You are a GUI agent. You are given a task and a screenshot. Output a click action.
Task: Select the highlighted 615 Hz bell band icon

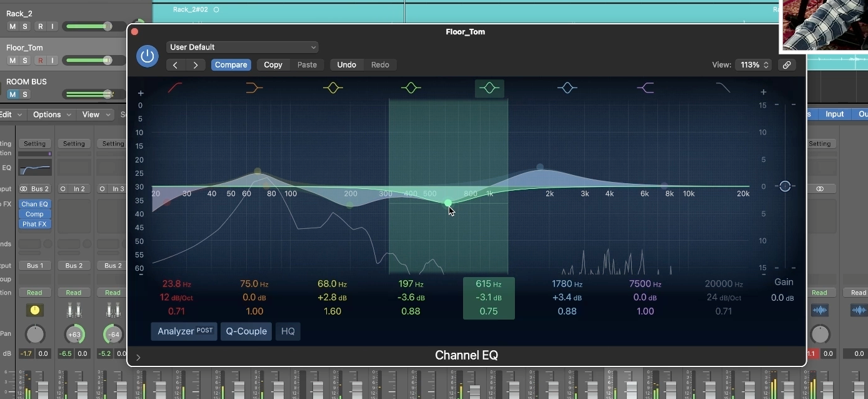click(x=489, y=88)
